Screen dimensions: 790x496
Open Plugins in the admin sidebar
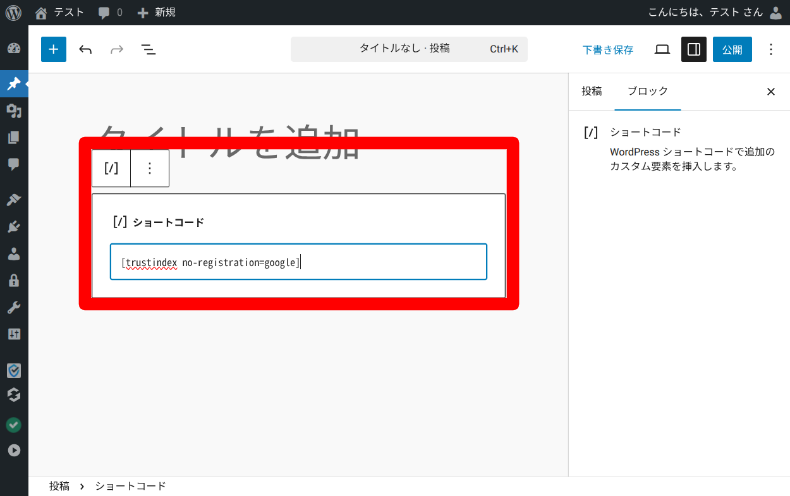(x=14, y=227)
